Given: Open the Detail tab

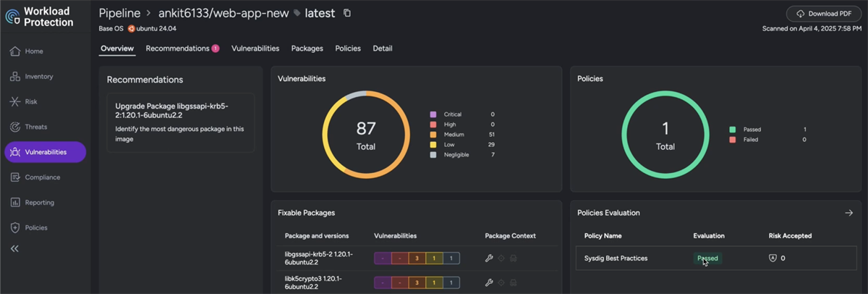Looking at the screenshot, I should 382,49.
